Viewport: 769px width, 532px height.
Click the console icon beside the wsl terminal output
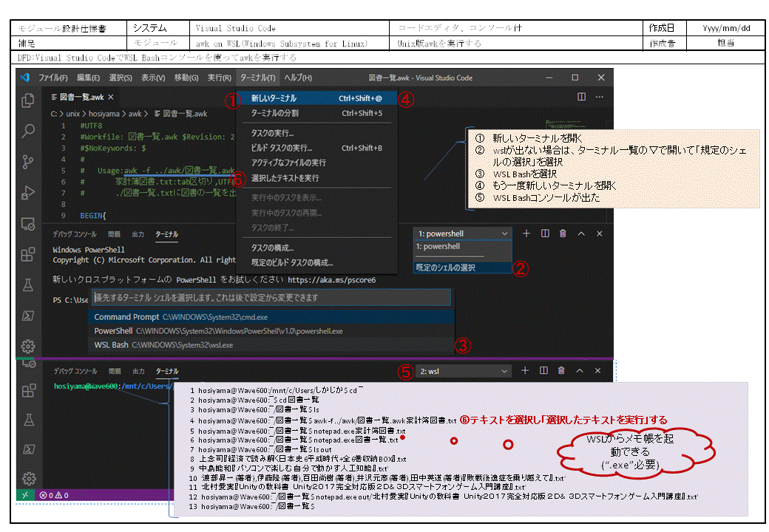pos(28,449)
